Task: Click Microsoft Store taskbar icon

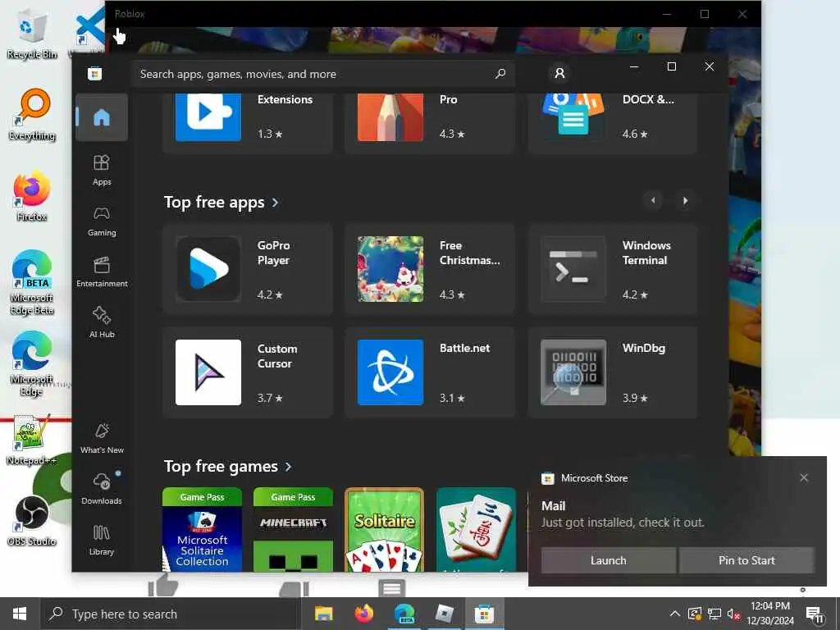Action: click(484, 614)
